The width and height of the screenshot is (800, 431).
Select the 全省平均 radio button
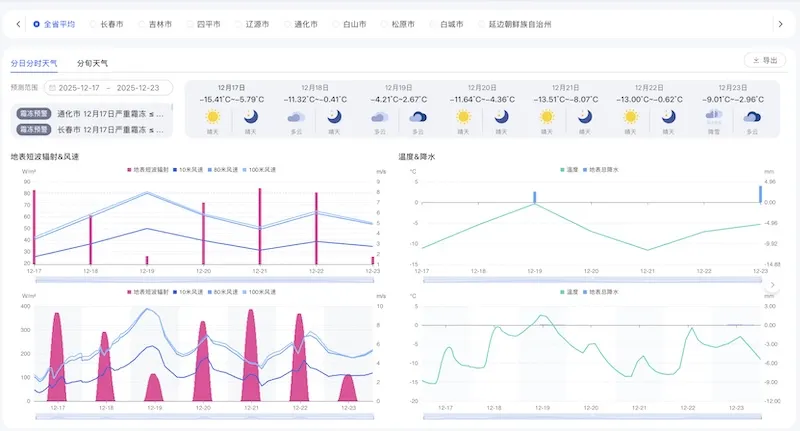pos(37,24)
